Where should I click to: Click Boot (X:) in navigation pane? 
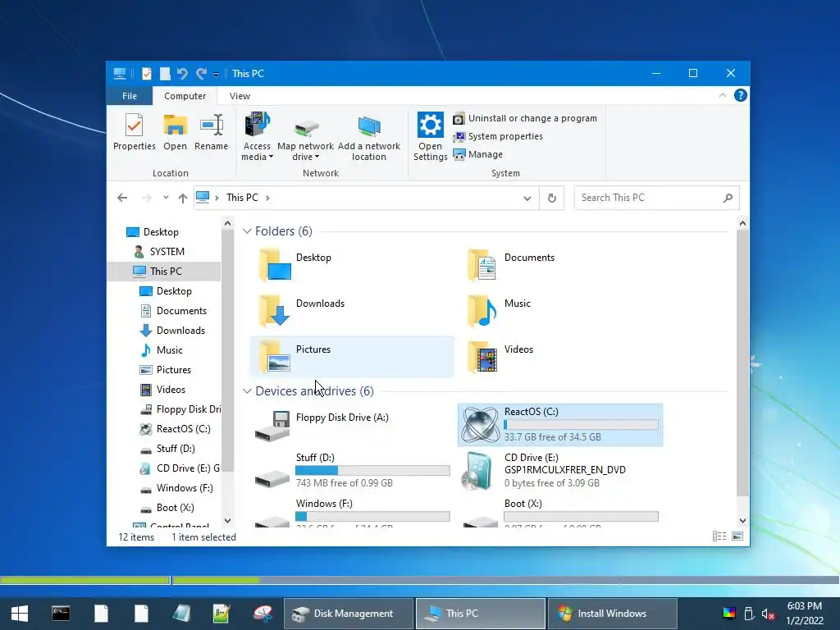(x=175, y=508)
